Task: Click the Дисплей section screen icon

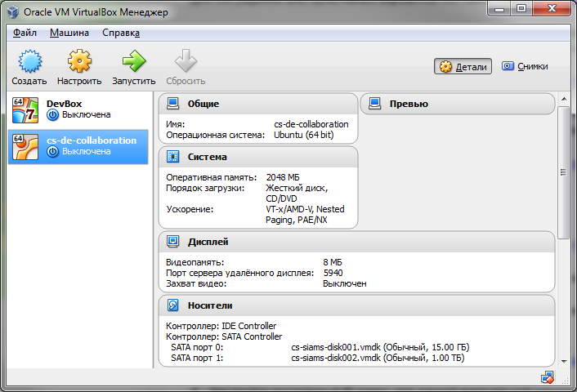Action: click(x=173, y=242)
